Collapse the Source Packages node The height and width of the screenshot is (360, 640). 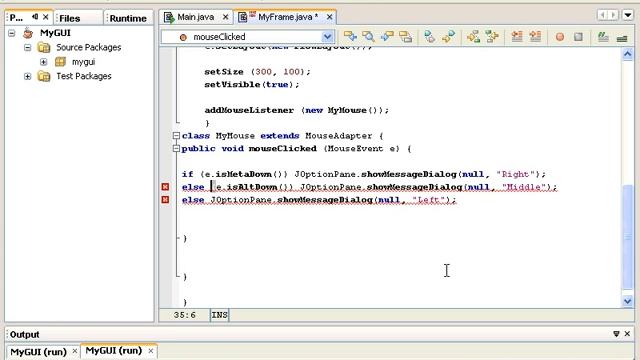(27, 47)
